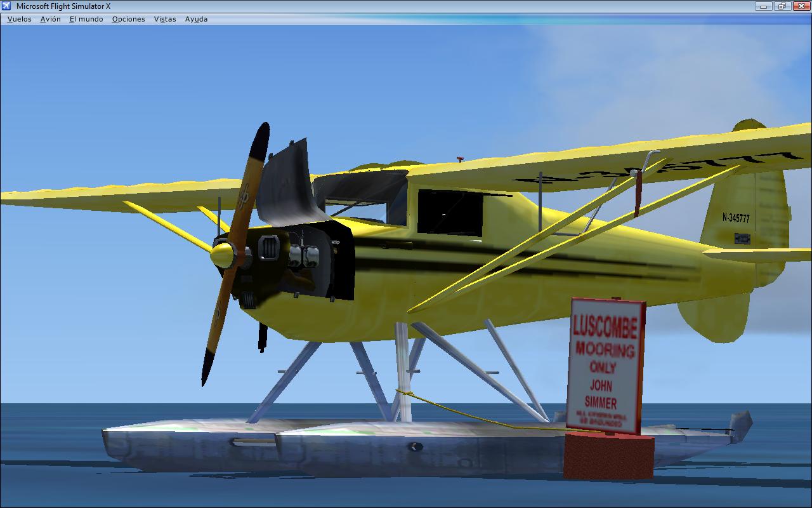Click the SIMMER name on the sign
812x508 pixels.
(x=601, y=403)
